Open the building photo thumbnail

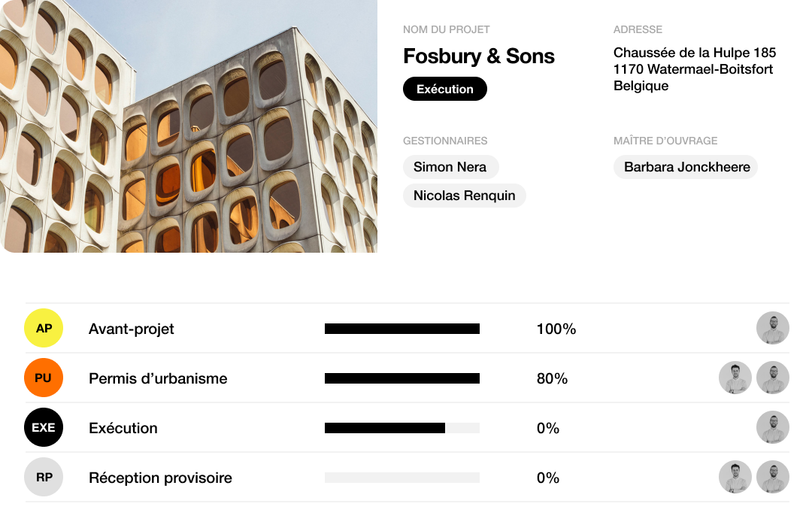pyautogui.click(x=189, y=128)
